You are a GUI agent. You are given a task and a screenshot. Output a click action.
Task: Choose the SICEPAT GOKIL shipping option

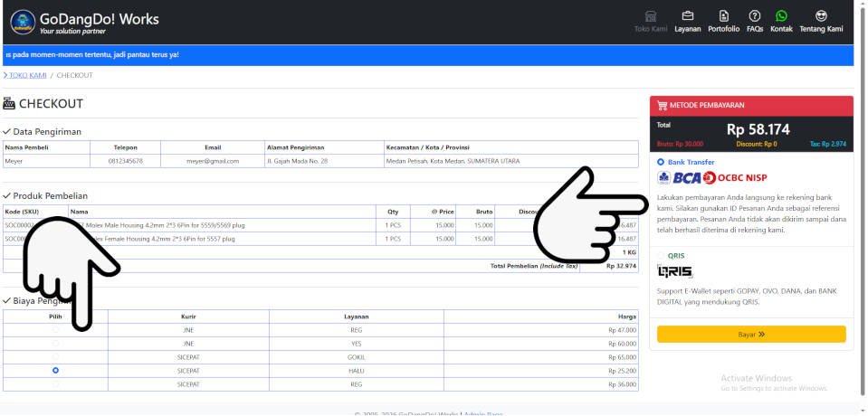(56, 357)
